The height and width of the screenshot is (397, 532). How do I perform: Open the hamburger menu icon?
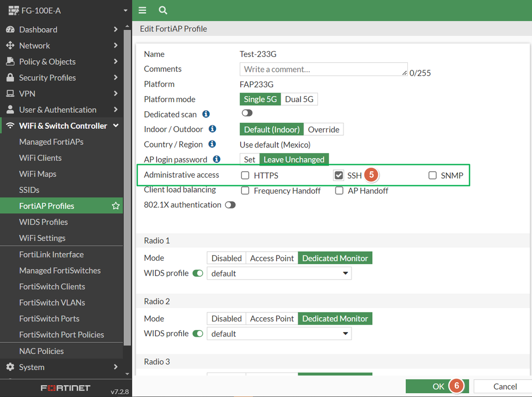142,10
